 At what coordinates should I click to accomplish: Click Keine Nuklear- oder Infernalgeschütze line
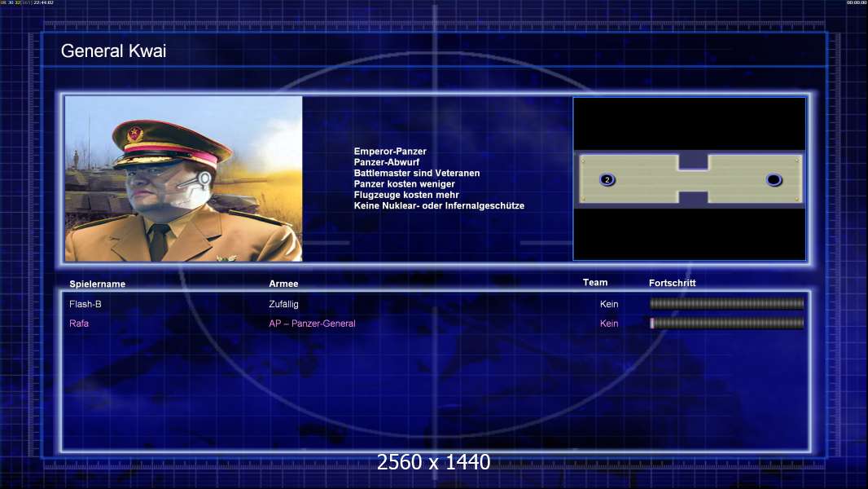439,205
